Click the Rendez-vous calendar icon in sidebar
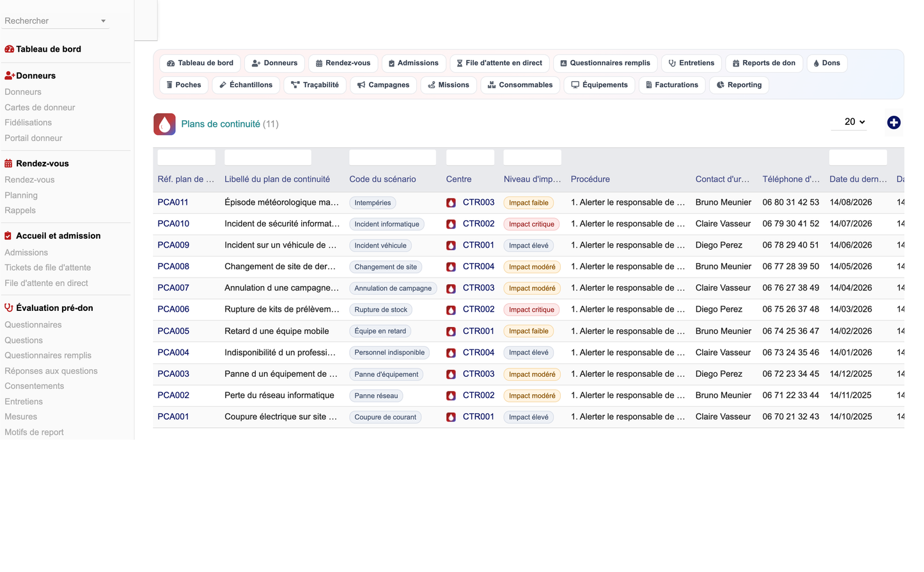This screenshot has height=572, width=924. click(8, 163)
